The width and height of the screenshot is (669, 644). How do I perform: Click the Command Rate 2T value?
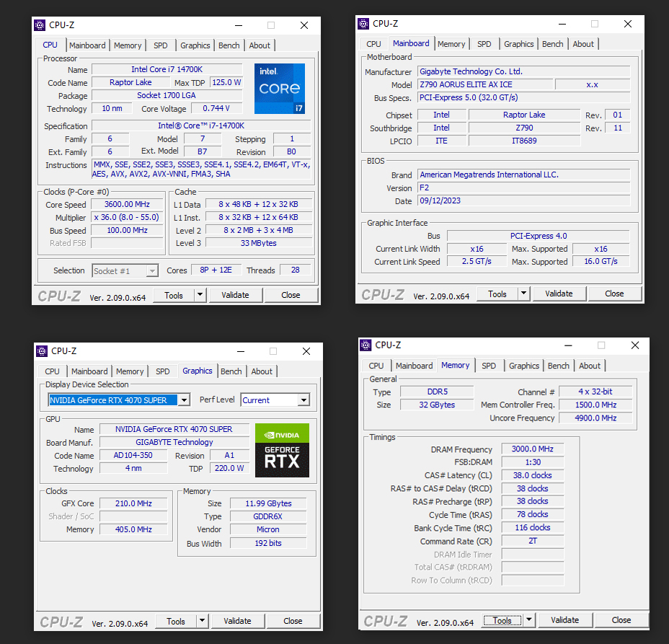[x=533, y=541]
